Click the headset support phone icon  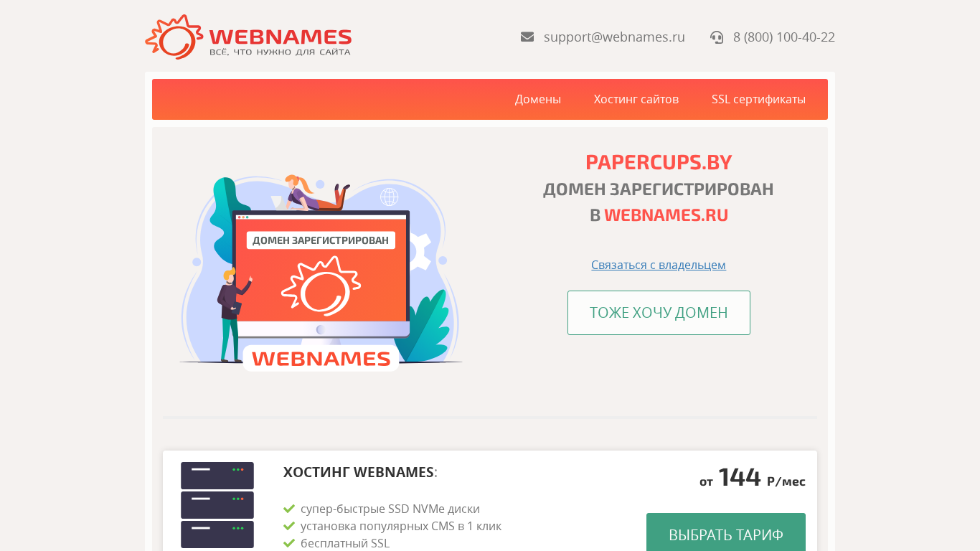[717, 37]
